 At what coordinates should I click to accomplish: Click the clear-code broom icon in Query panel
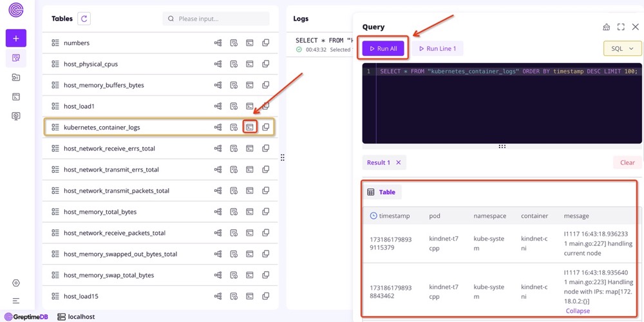tap(606, 27)
